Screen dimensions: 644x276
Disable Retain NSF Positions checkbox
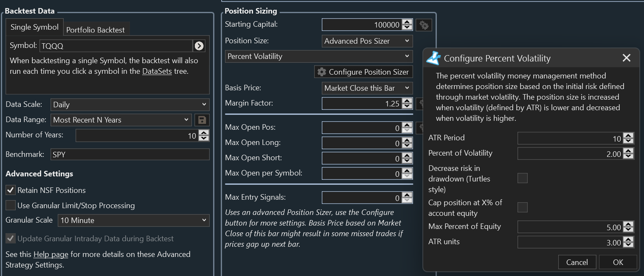11,190
